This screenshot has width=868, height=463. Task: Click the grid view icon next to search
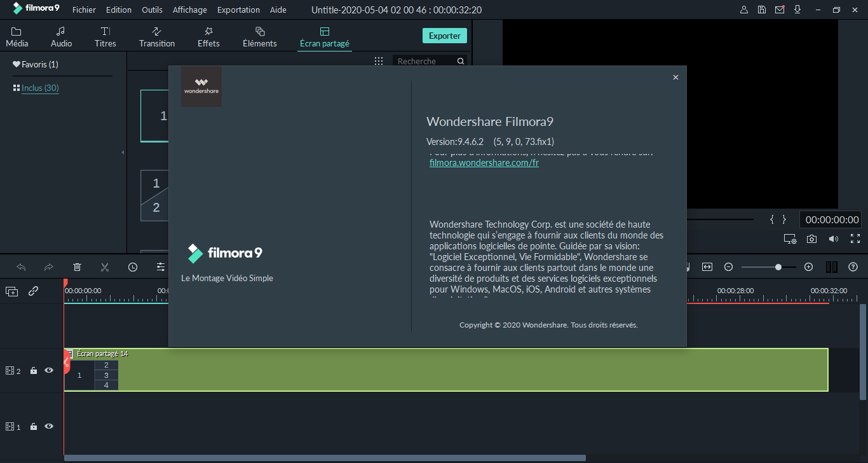click(379, 61)
